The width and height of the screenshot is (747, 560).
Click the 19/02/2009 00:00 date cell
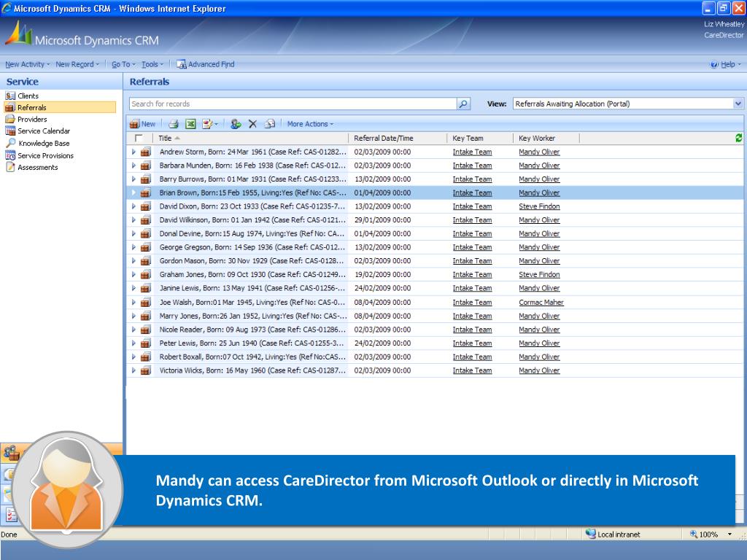(x=382, y=275)
